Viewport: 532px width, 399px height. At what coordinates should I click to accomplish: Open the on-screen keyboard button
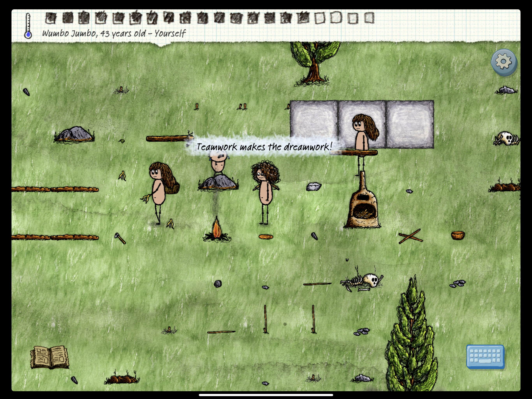pos(485,356)
